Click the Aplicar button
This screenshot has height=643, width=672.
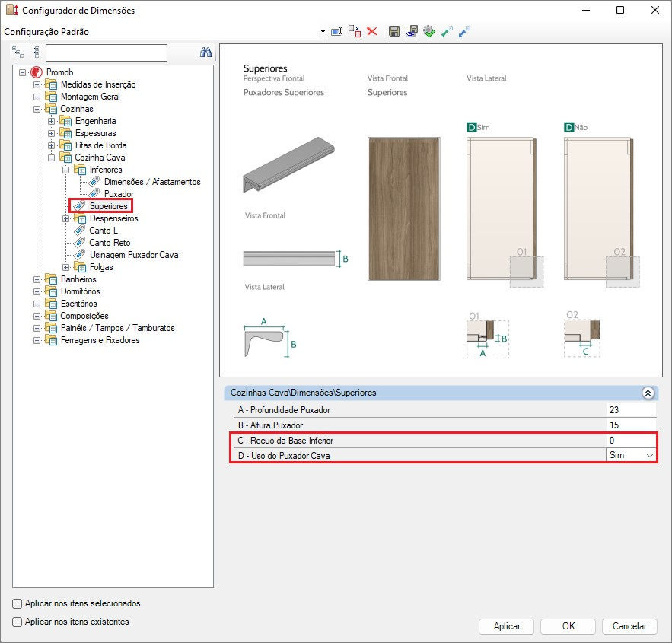tap(507, 626)
